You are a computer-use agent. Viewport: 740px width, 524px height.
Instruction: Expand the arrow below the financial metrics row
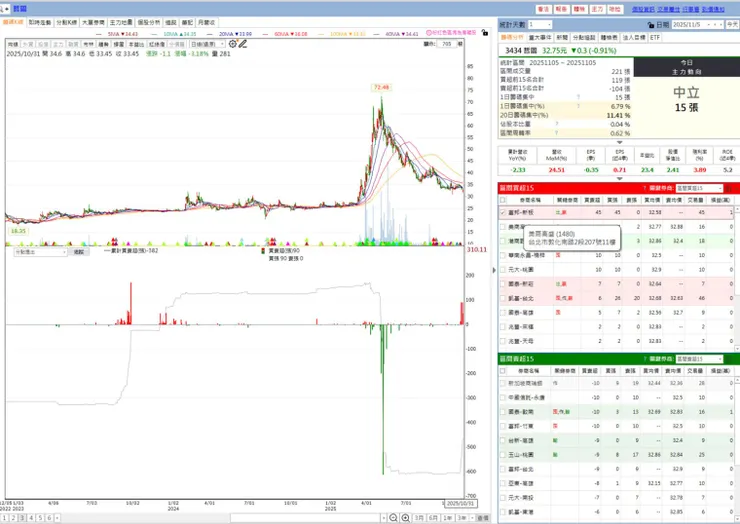tap(620, 178)
